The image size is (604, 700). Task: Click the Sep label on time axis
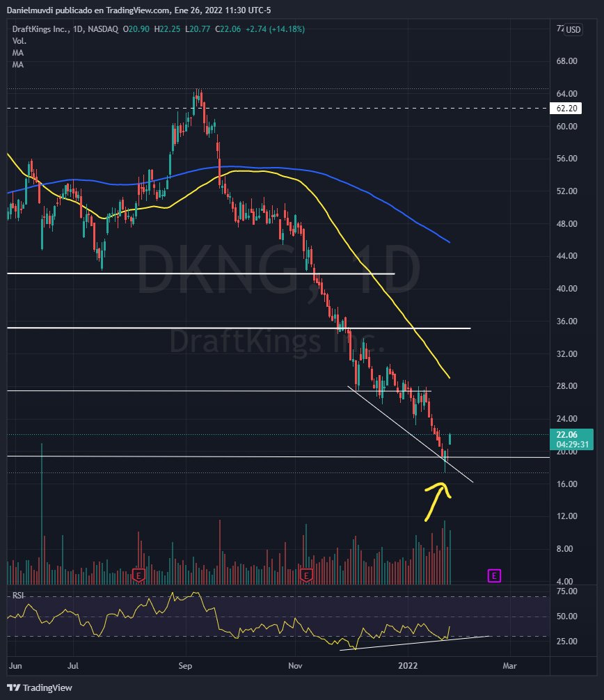point(185,666)
